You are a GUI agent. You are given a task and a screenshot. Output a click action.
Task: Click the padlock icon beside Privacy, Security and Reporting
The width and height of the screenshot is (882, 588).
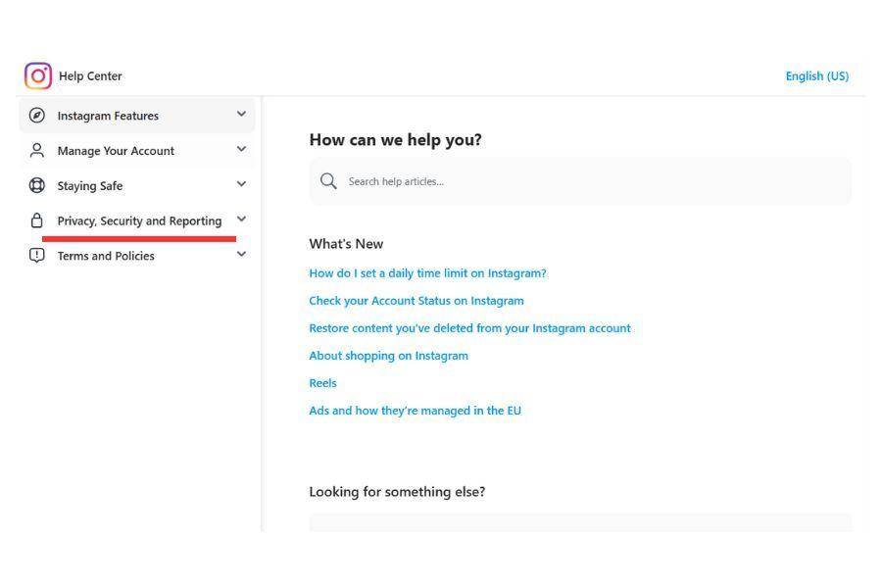(37, 220)
